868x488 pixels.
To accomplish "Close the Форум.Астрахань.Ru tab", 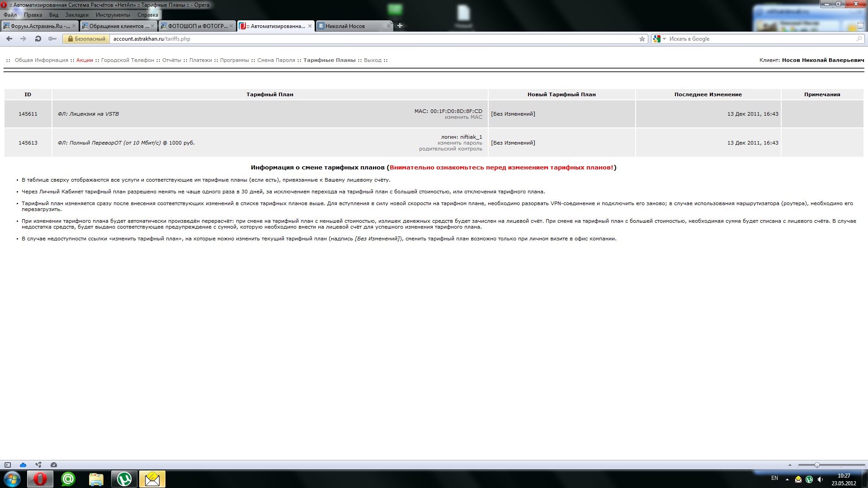I will coord(74,26).
